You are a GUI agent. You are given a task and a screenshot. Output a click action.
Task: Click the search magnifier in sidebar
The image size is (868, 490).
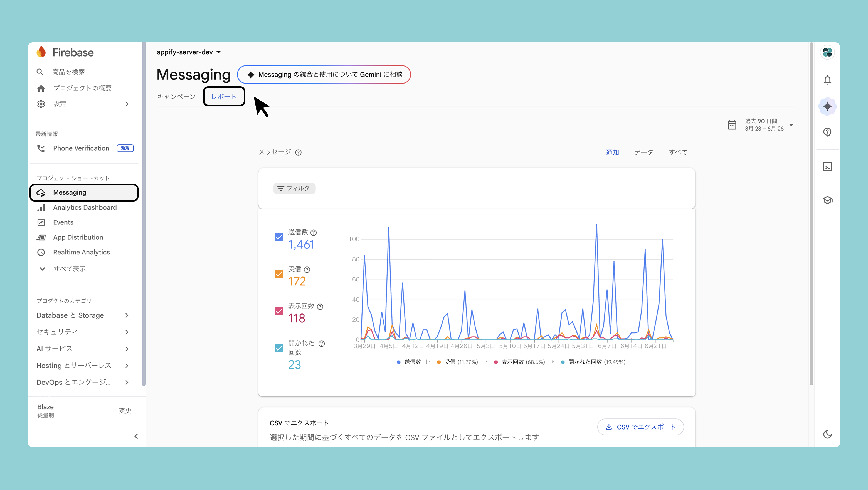40,72
